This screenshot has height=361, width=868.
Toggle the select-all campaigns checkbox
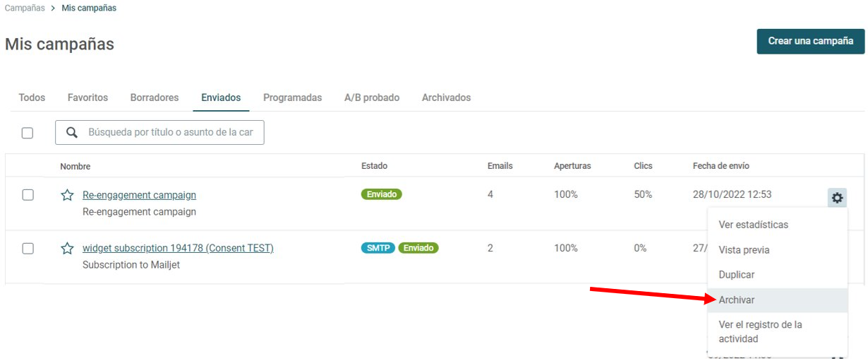pos(28,133)
